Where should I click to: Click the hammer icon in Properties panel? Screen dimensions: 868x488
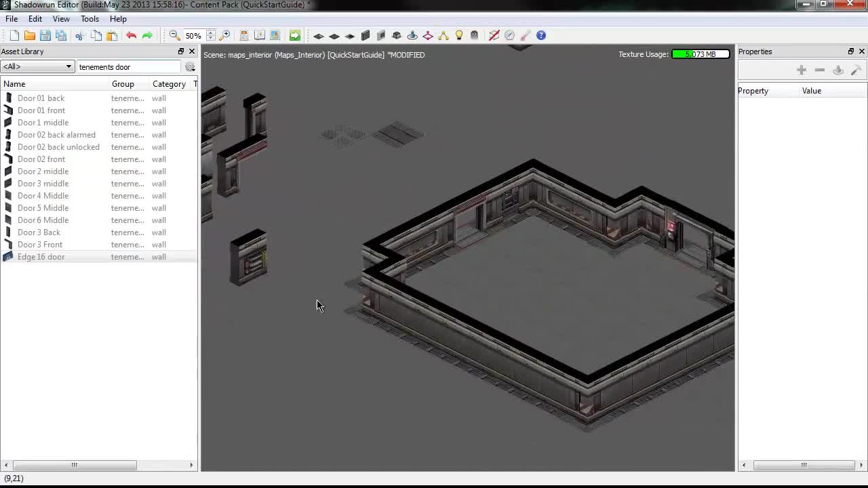point(856,70)
